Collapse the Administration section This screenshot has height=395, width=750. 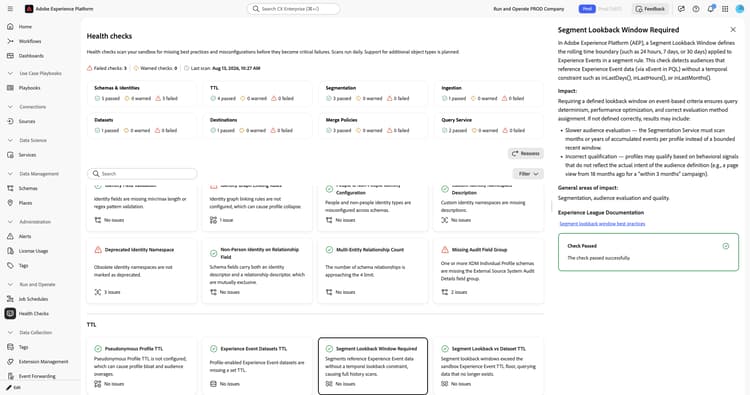(11, 222)
